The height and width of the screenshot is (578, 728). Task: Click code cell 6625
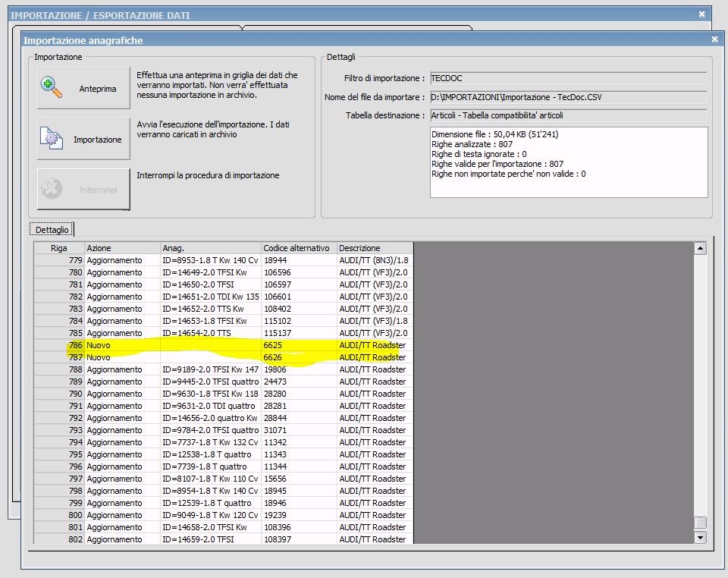pos(299,345)
